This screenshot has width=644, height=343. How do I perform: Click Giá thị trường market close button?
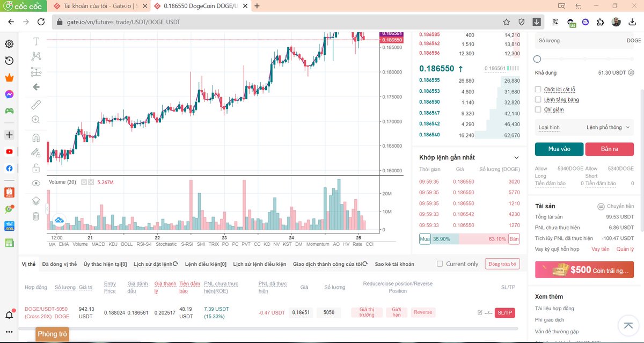click(367, 312)
